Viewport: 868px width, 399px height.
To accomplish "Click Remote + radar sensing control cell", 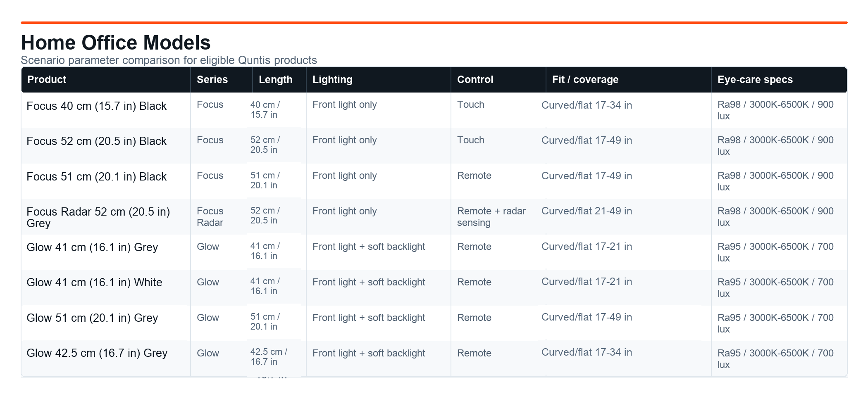I will (x=491, y=217).
